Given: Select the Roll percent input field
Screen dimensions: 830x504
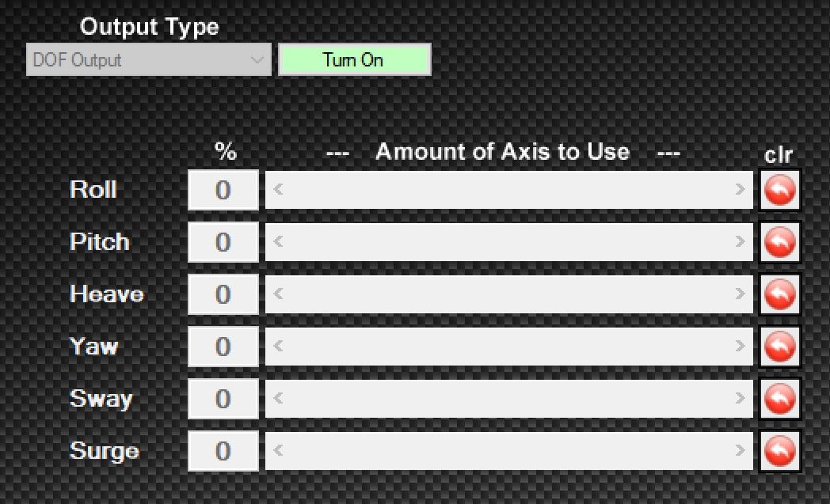Looking at the screenshot, I should [223, 190].
